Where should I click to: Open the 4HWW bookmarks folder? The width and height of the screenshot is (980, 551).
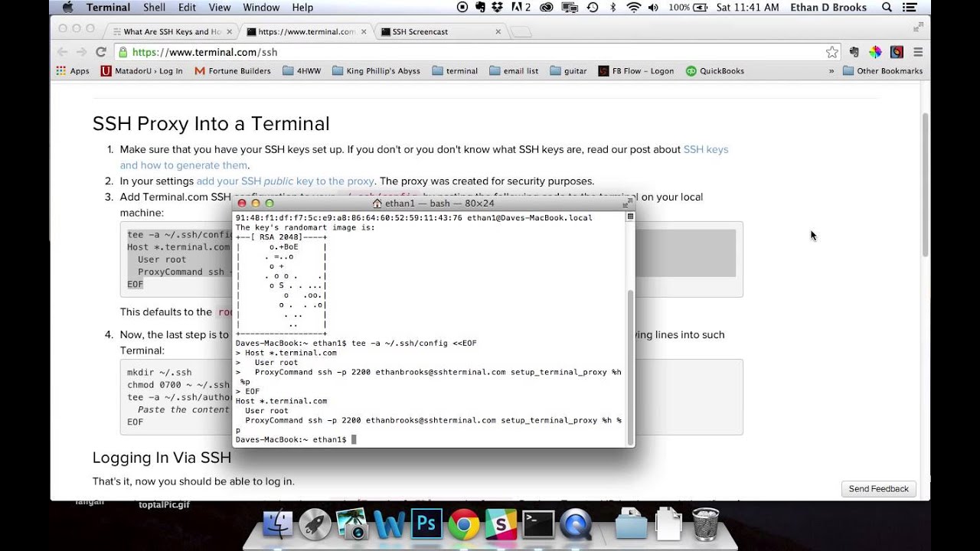click(x=302, y=71)
